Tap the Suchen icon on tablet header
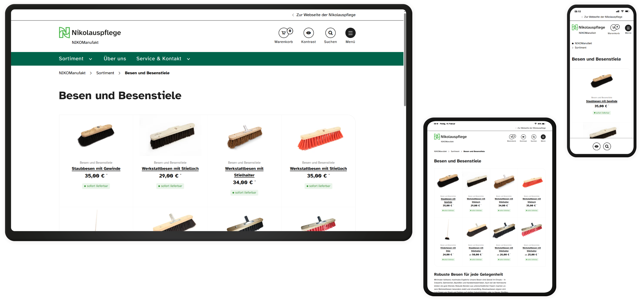The image size is (644, 302). pos(534,137)
